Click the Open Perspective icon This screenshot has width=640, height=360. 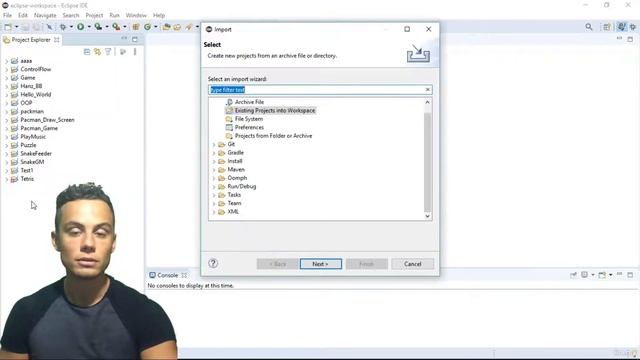(x=607, y=27)
